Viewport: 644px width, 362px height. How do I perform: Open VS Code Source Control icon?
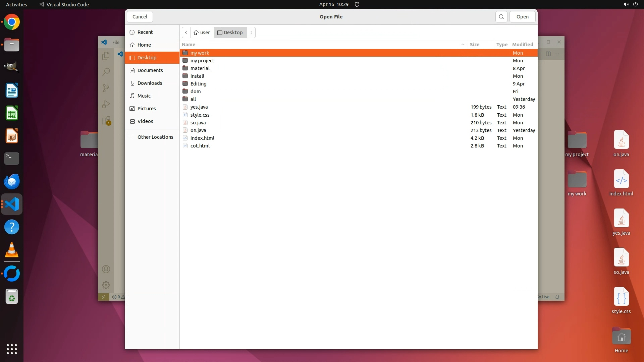pos(106,88)
